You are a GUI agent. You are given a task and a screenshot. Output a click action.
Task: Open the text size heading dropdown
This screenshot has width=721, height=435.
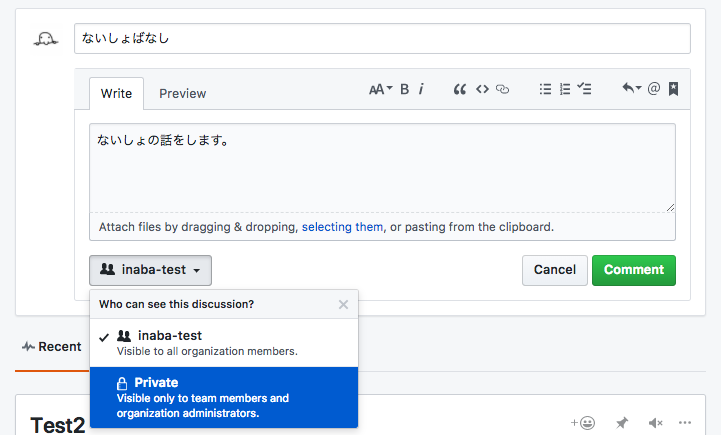[381, 89]
